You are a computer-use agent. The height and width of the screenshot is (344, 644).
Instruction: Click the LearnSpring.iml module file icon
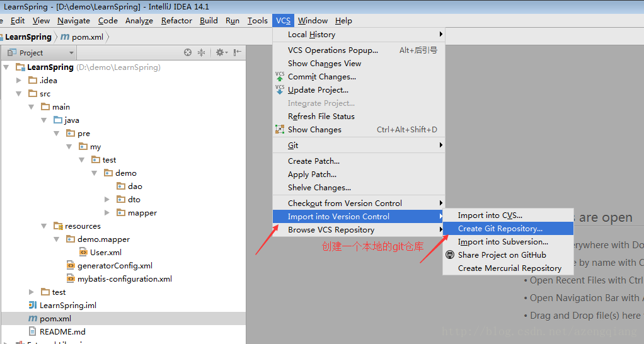pyautogui.click(x=32, y=305)
